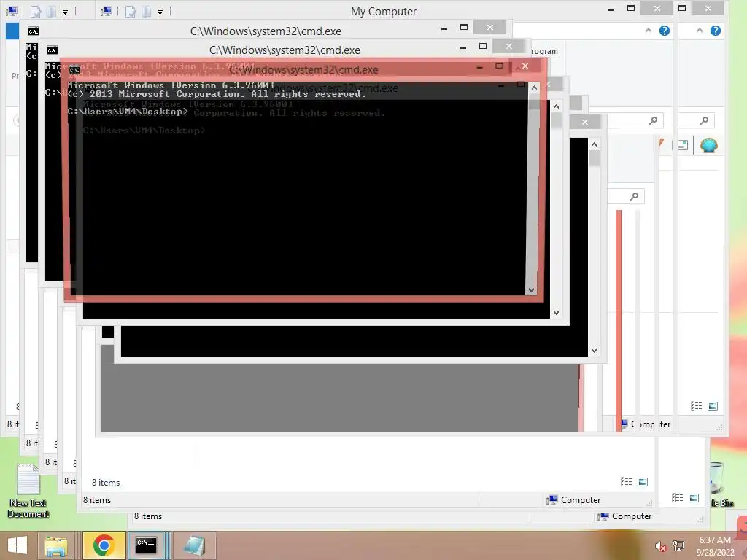Click the rightmost blue Help icon

(715, 31)
